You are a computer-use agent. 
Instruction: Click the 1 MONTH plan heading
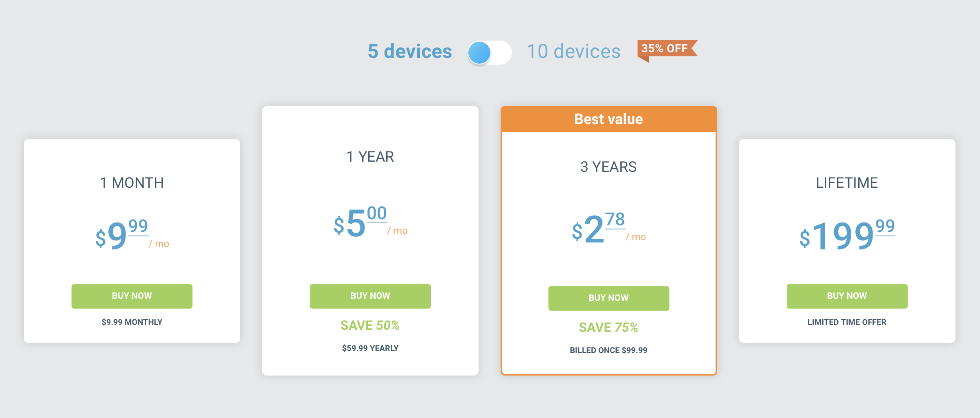click(132, 183)
